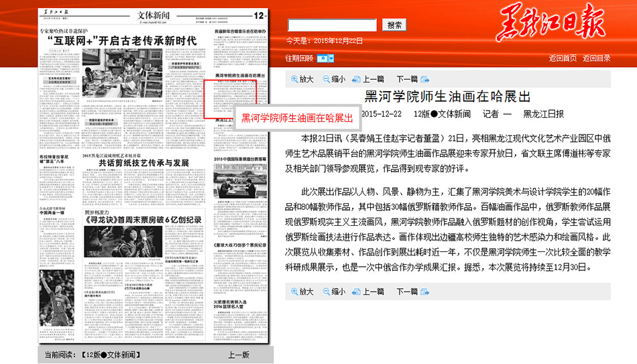This screenshot has height=364, width=637.
Task: Open the 返回目录 contents link
Action: point(596,58)
